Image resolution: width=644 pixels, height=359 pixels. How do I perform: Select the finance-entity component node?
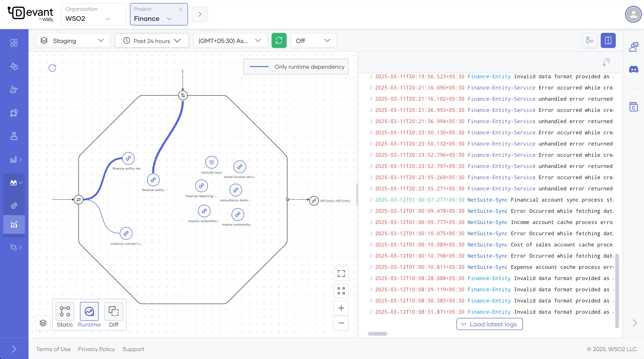[153, 180]
